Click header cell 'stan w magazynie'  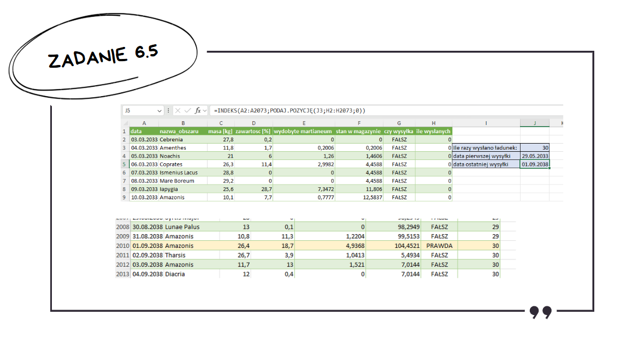point(359,132)
